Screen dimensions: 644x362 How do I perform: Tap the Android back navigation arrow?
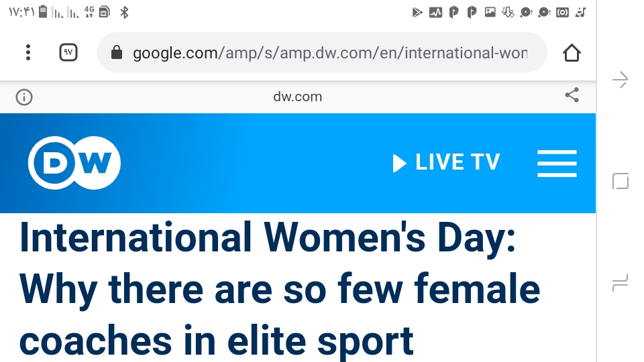click(x=620, y=80)
